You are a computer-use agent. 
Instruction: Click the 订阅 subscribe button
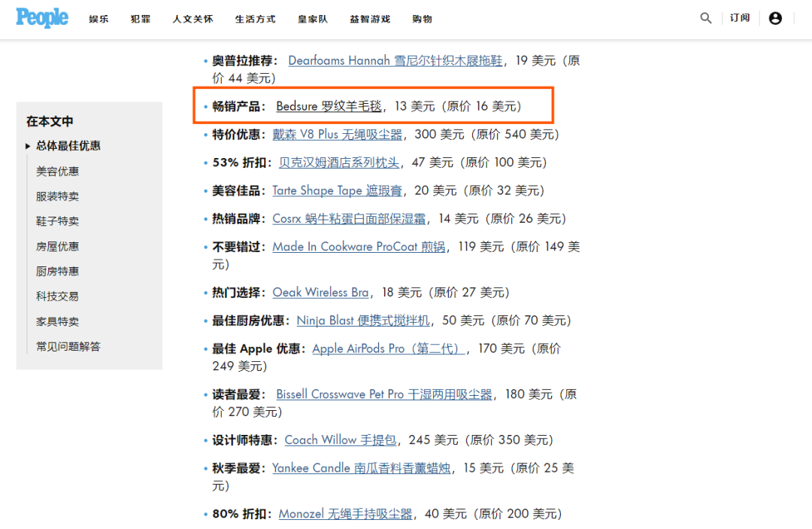740,18
